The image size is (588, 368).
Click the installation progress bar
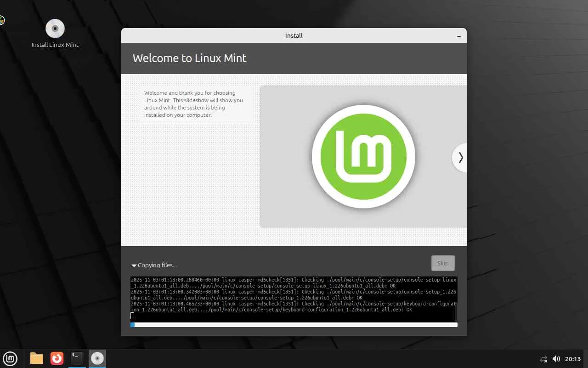pos(294,325)
